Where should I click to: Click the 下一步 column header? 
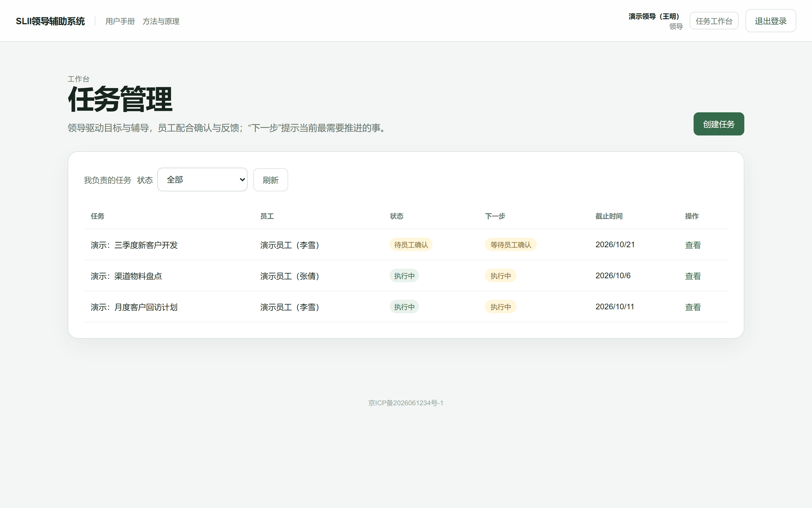click(x=495, y=216)
